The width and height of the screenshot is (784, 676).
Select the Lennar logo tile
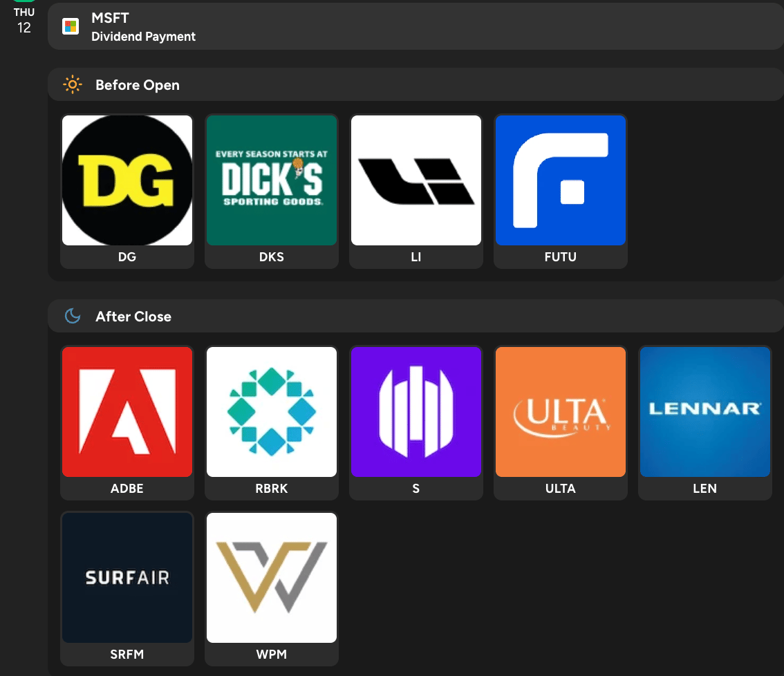[705, 412]
